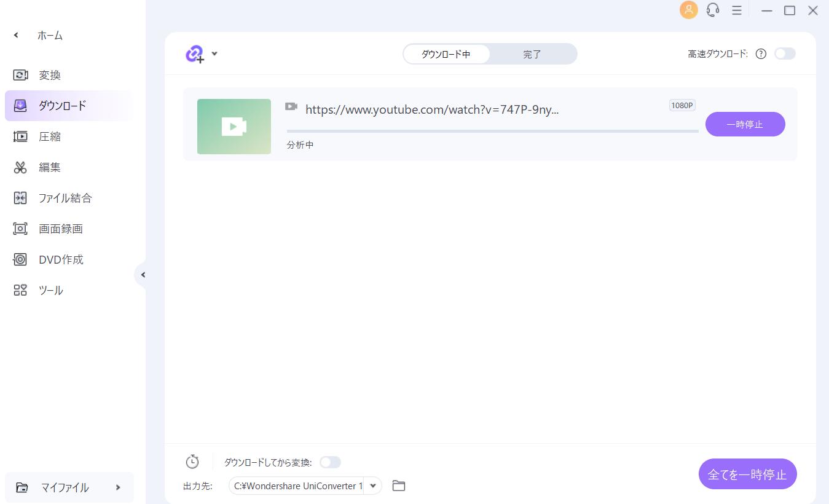
Task: Click the 一時停止 button
Action: (745, 124)
